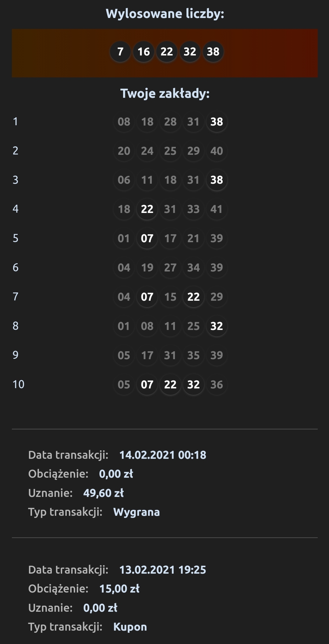Select ball 06 in bet row 3

tap(124, 180)
